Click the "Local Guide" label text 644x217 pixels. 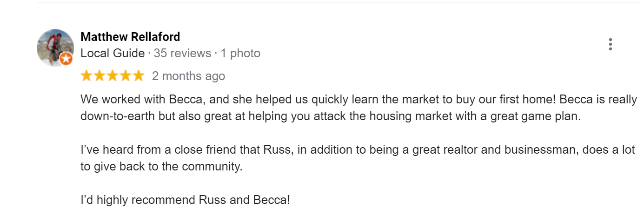pyautogui.click(x=113, y=54)
